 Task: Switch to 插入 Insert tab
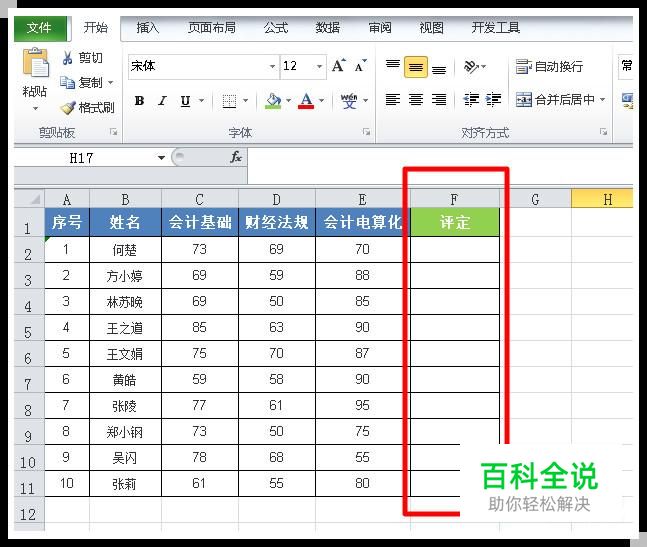[148, 28]
